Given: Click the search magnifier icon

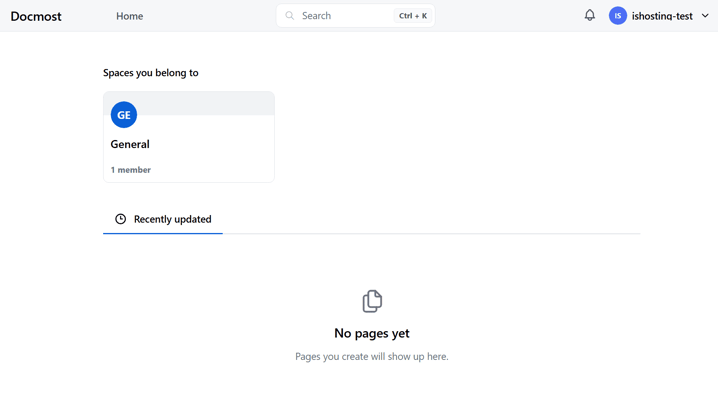Looking at the screenshot, I should pyautogui.click(x=289, y=16).
